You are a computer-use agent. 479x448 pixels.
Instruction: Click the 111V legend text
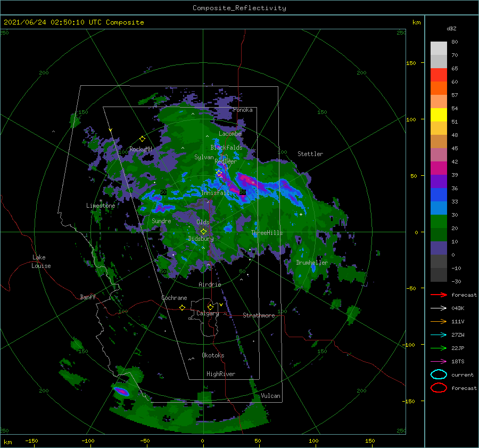[x=458, y=321]
